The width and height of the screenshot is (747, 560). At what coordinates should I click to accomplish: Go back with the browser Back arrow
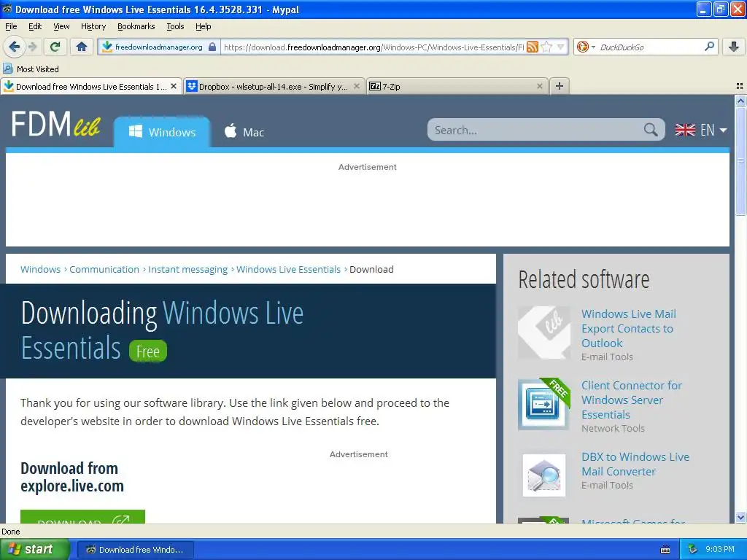point(13,47)
